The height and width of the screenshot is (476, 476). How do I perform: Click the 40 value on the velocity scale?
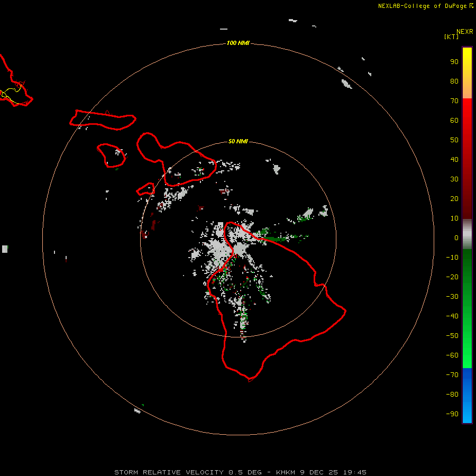pyautogui.click(x=454, y=160)
